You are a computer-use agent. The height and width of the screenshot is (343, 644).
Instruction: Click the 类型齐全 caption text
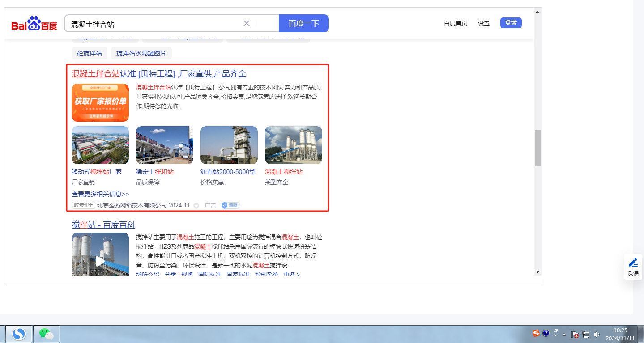click(277, 182)
